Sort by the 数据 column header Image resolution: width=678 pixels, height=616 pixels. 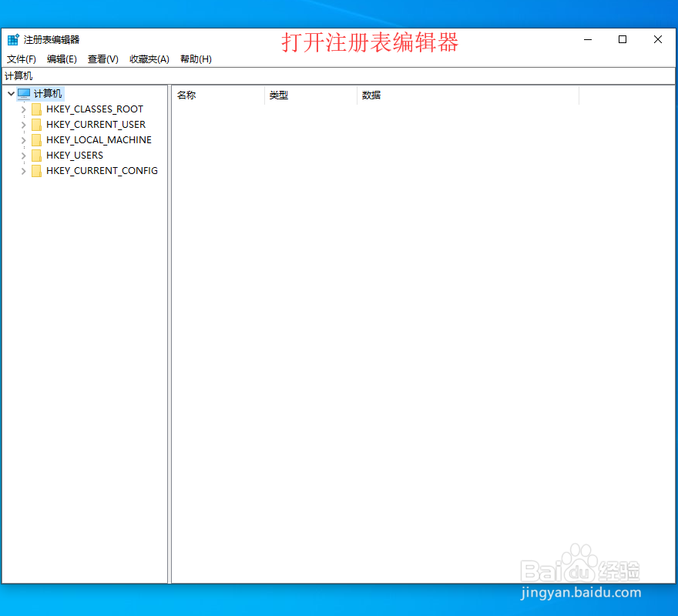pos(468,95)
